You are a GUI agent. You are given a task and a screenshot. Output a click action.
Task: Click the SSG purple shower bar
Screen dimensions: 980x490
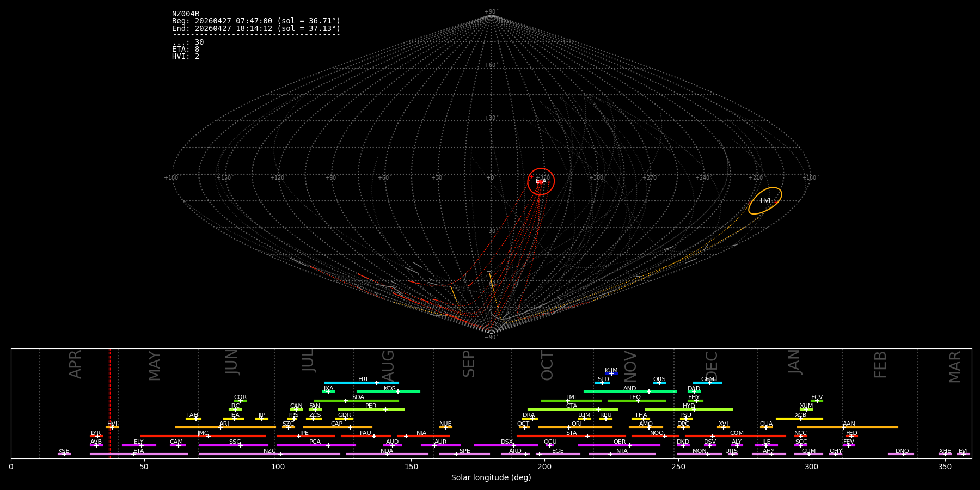coord(234,445)
